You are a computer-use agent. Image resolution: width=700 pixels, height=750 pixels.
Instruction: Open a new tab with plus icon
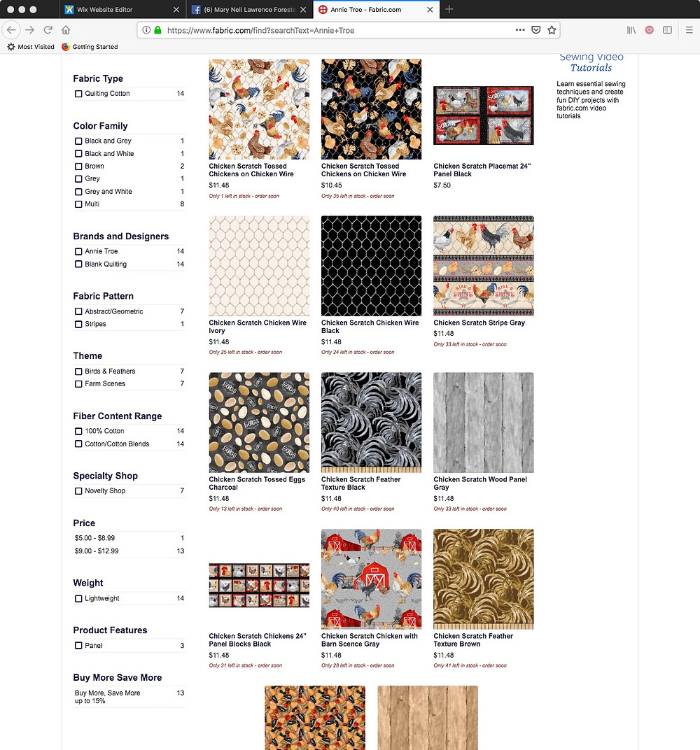449,9
